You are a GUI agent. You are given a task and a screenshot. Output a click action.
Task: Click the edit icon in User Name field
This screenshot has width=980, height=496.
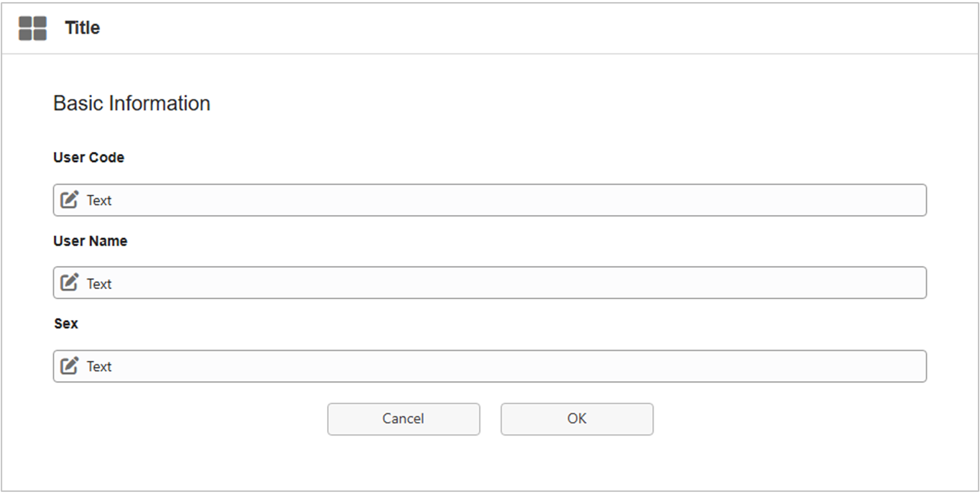click(69, 283)
